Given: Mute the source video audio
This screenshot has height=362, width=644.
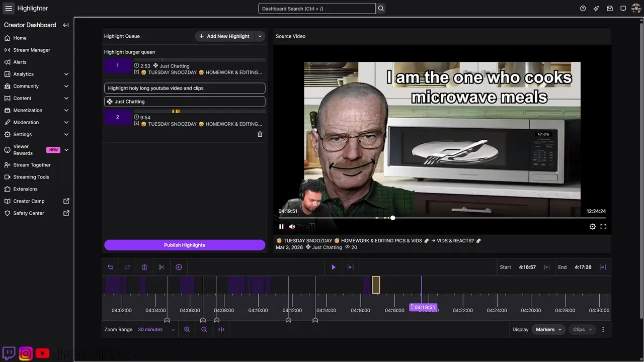Looking at the screenshot, I should click(292, 227).
